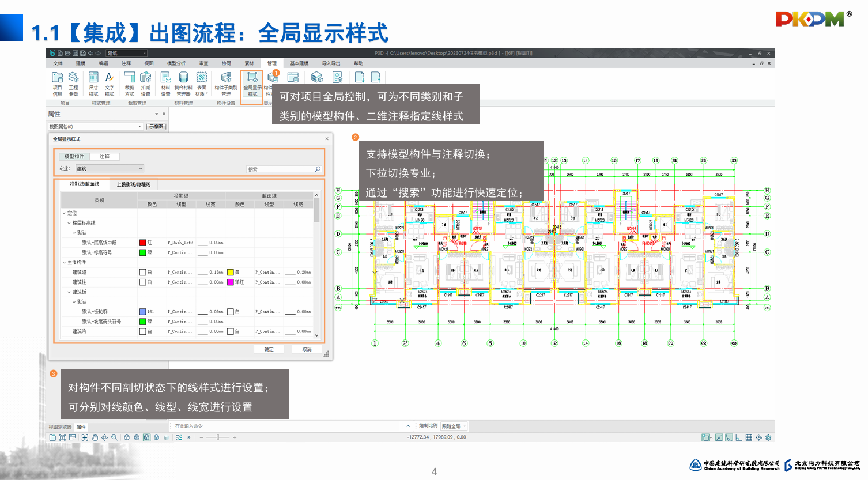Open the 尺寸样式 dimension style tool
Screen dimensions: 868x480
point(93,84)
